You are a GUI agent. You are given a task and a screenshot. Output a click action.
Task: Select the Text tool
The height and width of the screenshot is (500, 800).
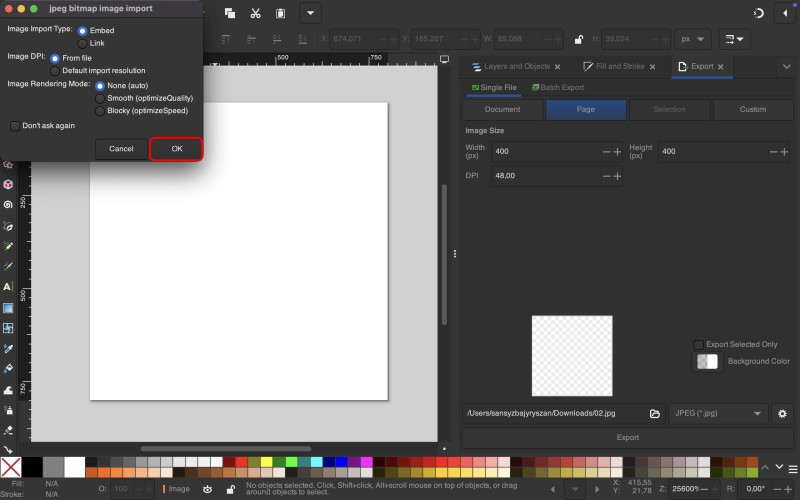[8, 287]
